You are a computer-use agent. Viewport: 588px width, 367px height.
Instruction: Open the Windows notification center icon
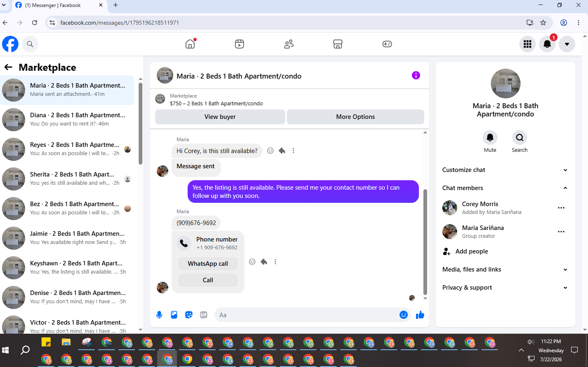click(x=574, y=350)
